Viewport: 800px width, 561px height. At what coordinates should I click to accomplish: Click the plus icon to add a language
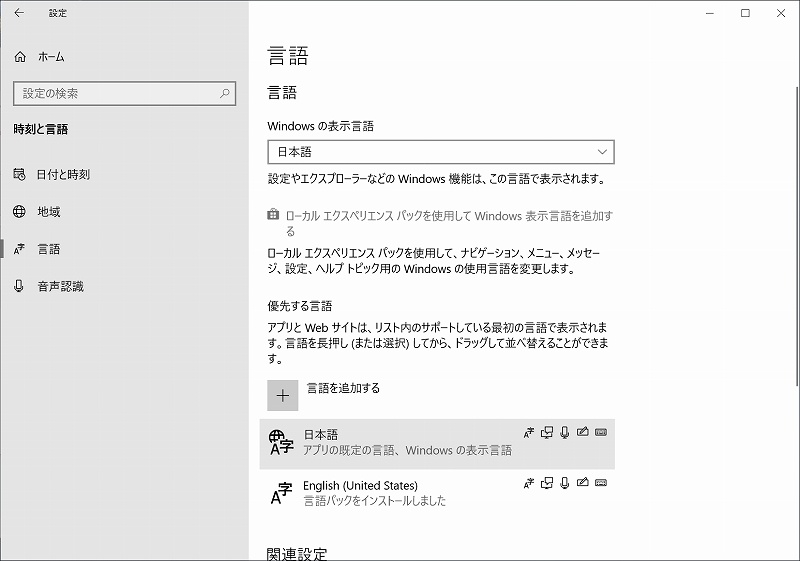(x=283, y=395)
